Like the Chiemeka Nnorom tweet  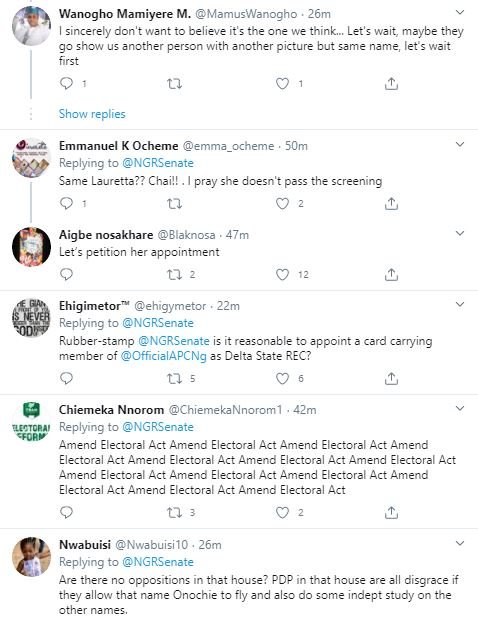coord(282,512)
